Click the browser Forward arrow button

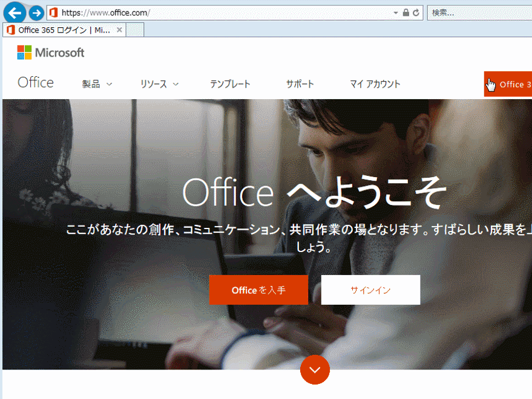36,13
